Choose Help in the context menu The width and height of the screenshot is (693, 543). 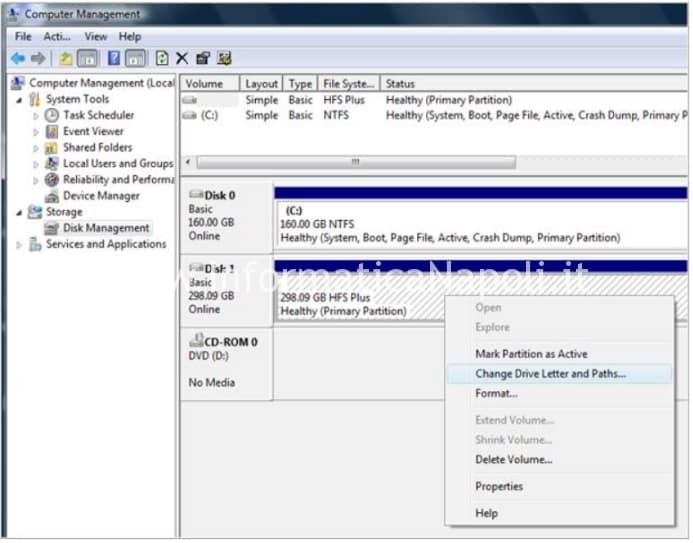coord(560,514)
